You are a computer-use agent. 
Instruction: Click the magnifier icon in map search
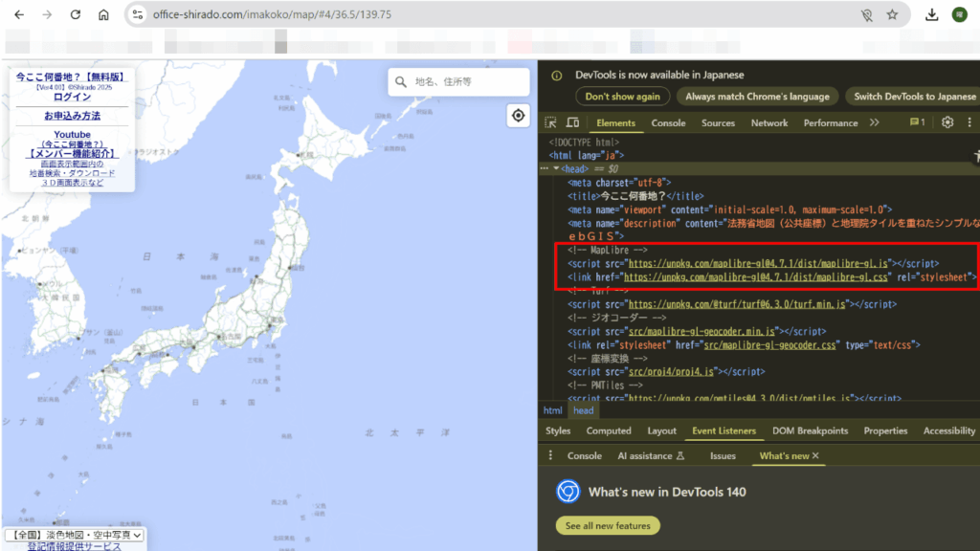(x=401, y=82)
